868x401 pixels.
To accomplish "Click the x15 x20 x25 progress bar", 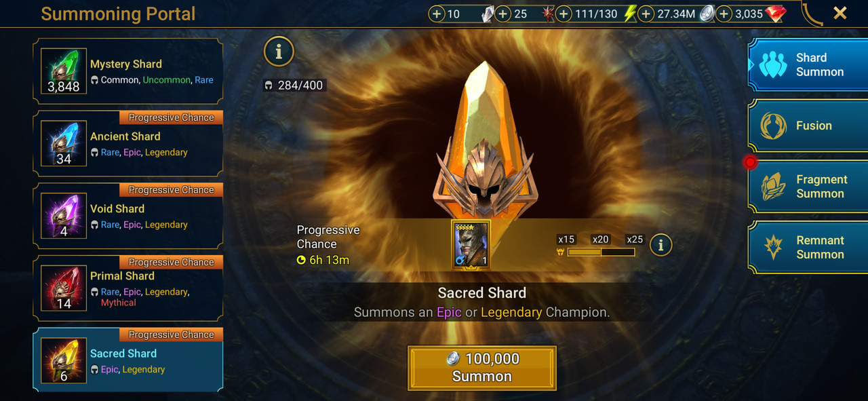I will pos(601,252).
